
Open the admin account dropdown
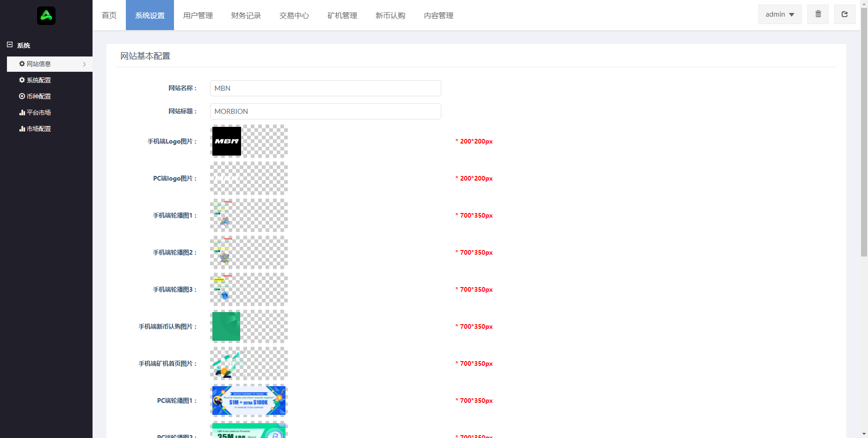[779, 14]
